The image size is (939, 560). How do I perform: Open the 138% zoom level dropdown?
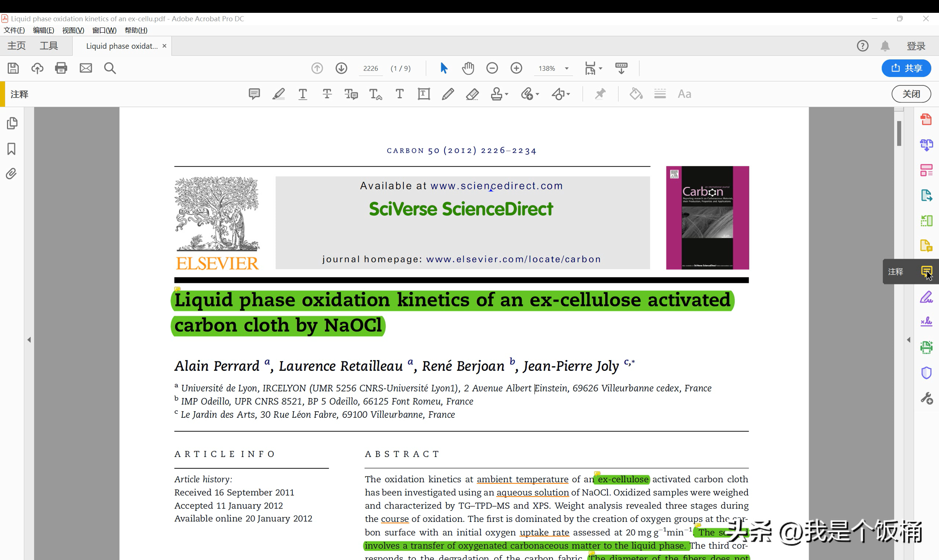[x=566, y=69]
